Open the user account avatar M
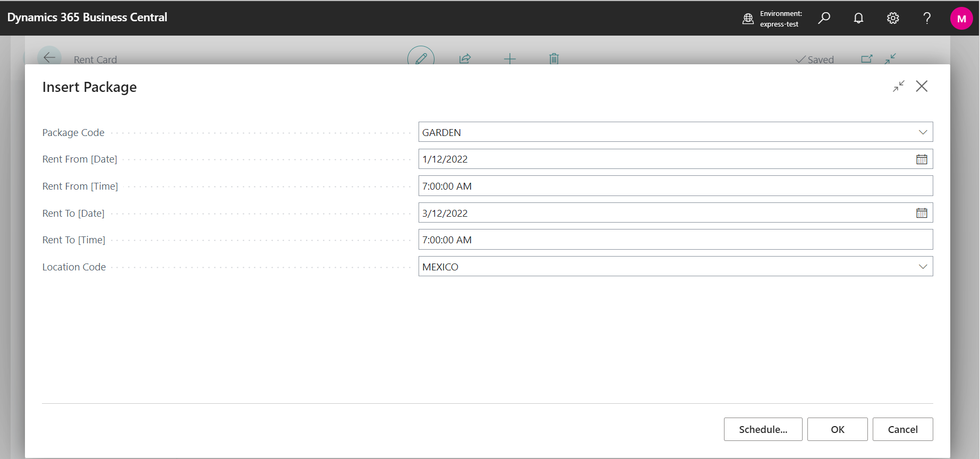 click(x=961, y=19)
